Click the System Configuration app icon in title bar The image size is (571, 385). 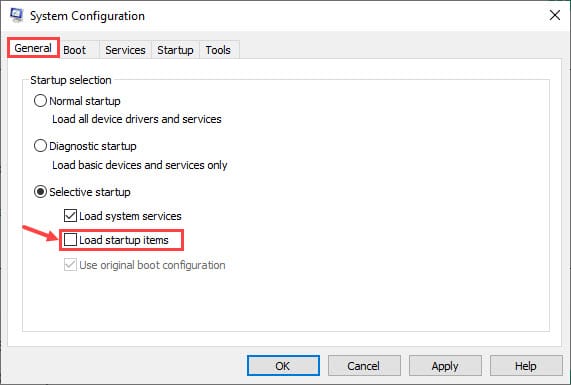[16, 15]
